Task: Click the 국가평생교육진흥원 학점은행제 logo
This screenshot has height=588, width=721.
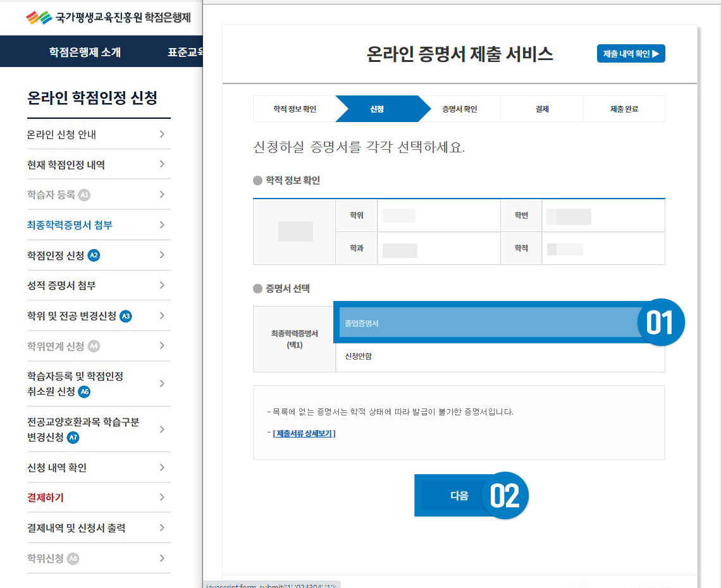Action: click(x=108, y=18)
